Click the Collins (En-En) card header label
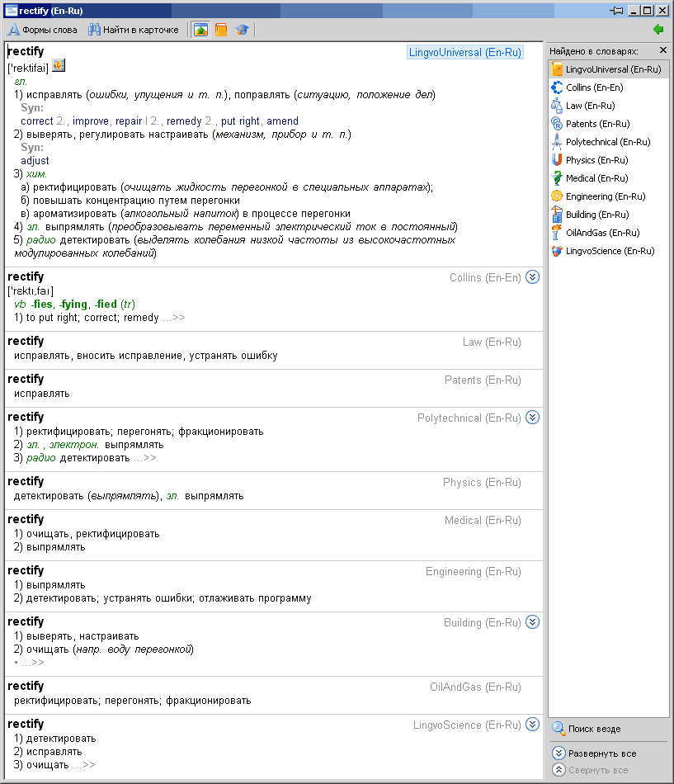 coord(485,277)
